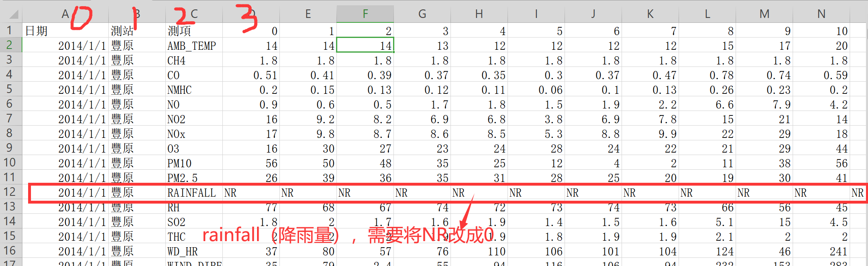Click NR cell in column D row 12
The image size is (868, 266).
coord(251,192)
